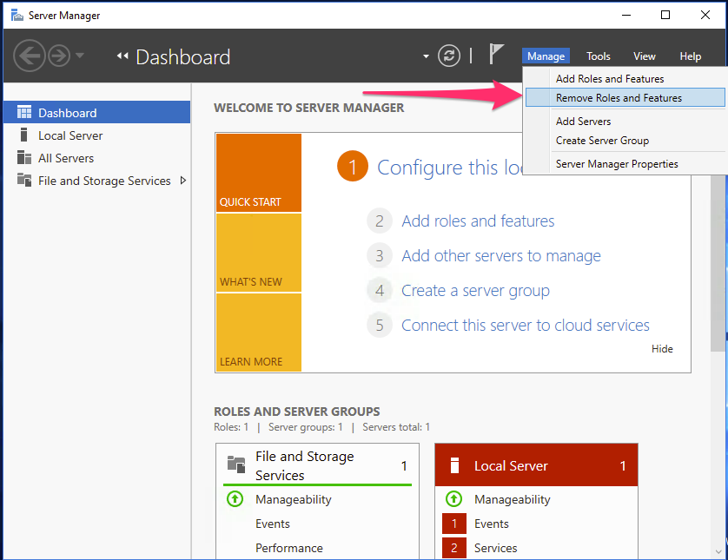Screen dimensions: 728x560
Task: Refresh the Server Manager dashboard
Action: click(x=449, y=56)
